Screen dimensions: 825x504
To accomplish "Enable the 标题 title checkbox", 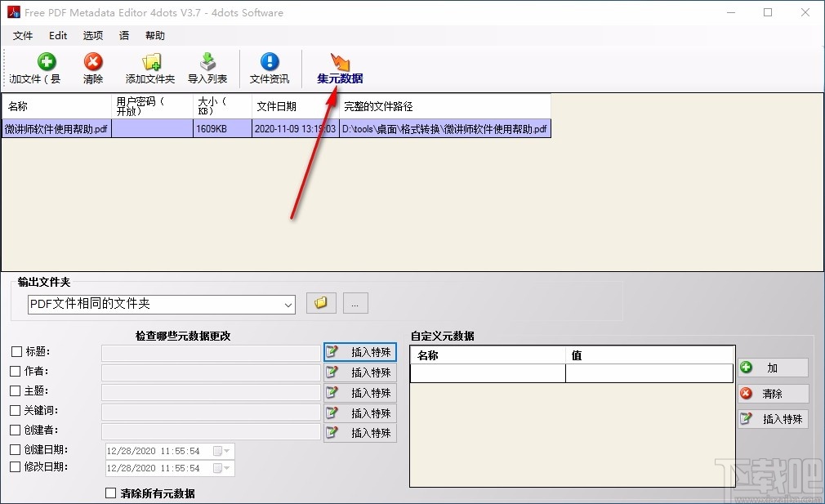I will [x=14, y=351].
